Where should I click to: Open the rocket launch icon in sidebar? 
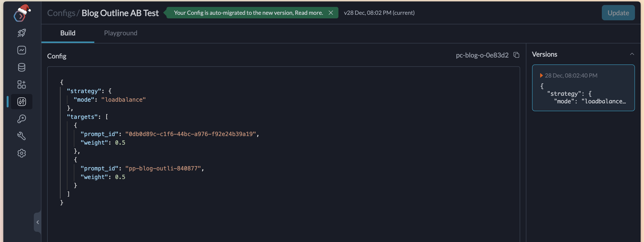(21, 33)
